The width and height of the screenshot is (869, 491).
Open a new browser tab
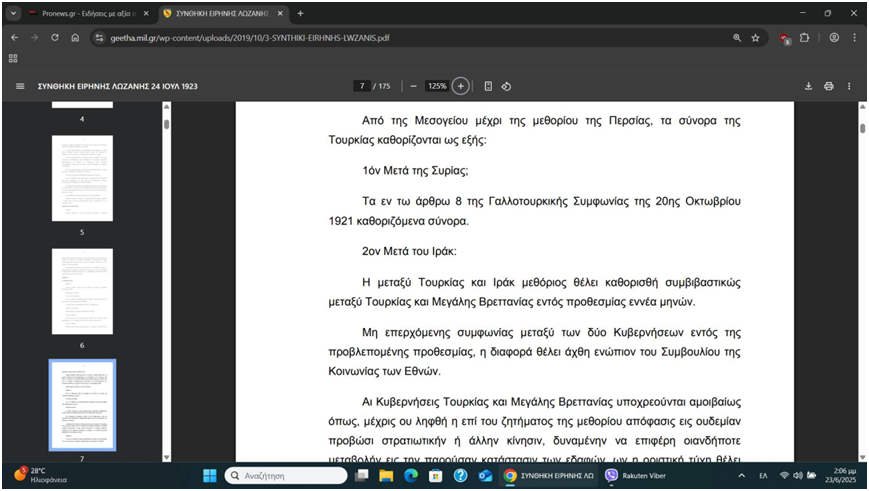coord(300,13)
